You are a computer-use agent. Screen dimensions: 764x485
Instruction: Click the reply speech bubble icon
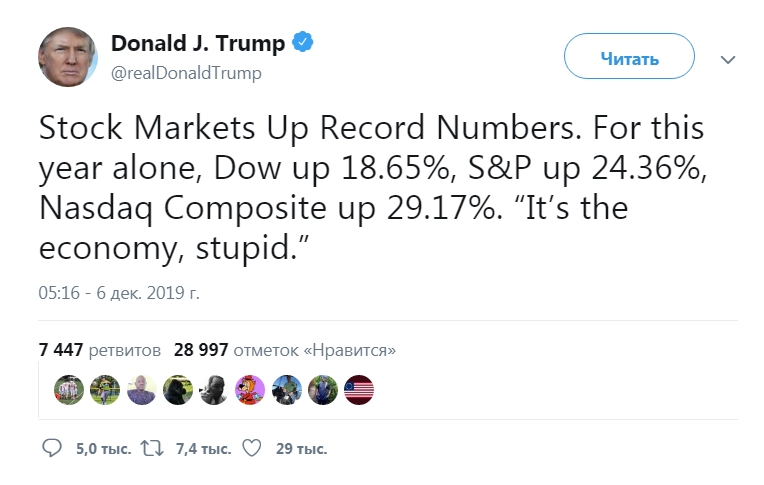click(52, 449)
